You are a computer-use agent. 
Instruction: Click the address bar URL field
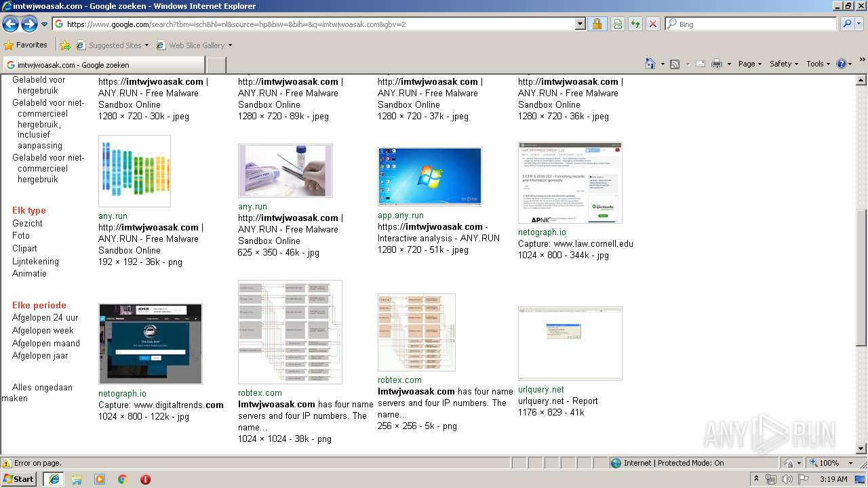[x=313, y=24]
